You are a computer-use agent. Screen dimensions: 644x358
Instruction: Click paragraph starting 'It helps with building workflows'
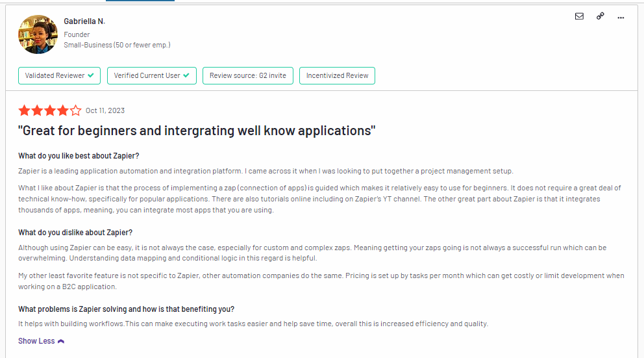253,324
